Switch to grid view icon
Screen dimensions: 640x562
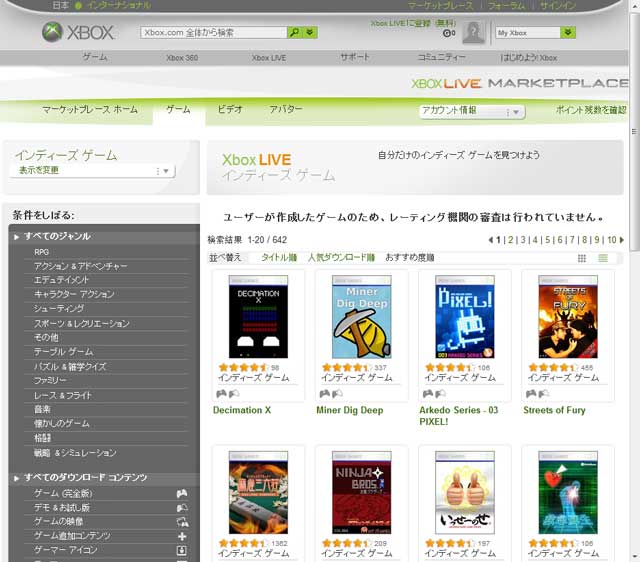582,258
